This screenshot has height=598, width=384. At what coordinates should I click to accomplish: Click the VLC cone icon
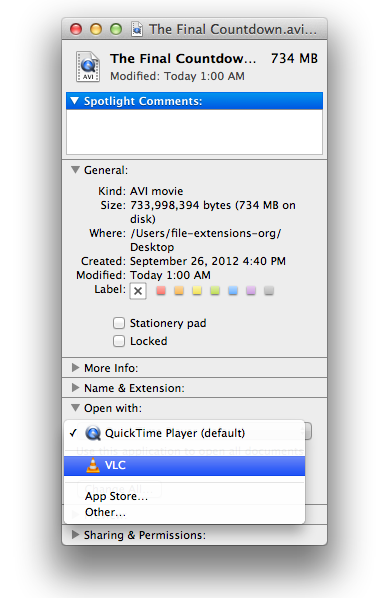93,466
